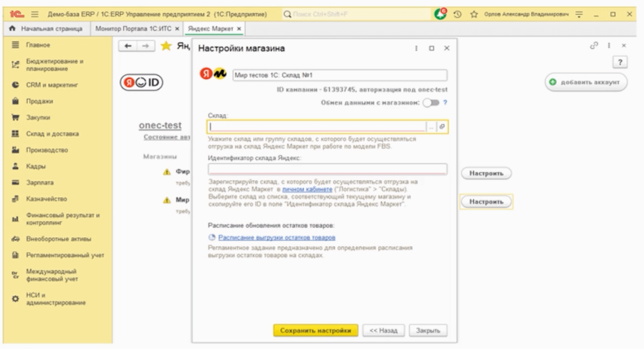
Task: Toggle Обмен данными с магазином switch
Action: click(x=431, y=102)
